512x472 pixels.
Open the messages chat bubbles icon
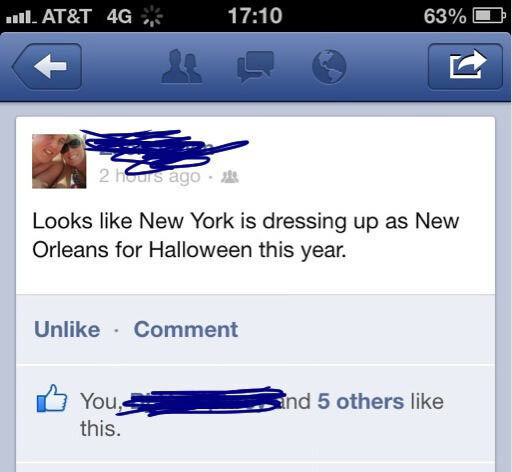coord(256,67)
